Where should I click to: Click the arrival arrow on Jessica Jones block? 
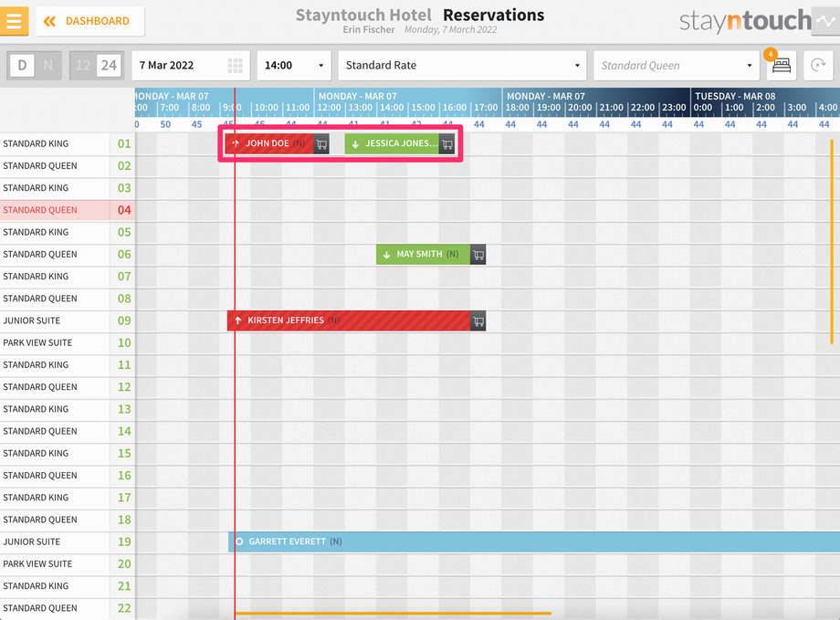[x=355, y=144]
